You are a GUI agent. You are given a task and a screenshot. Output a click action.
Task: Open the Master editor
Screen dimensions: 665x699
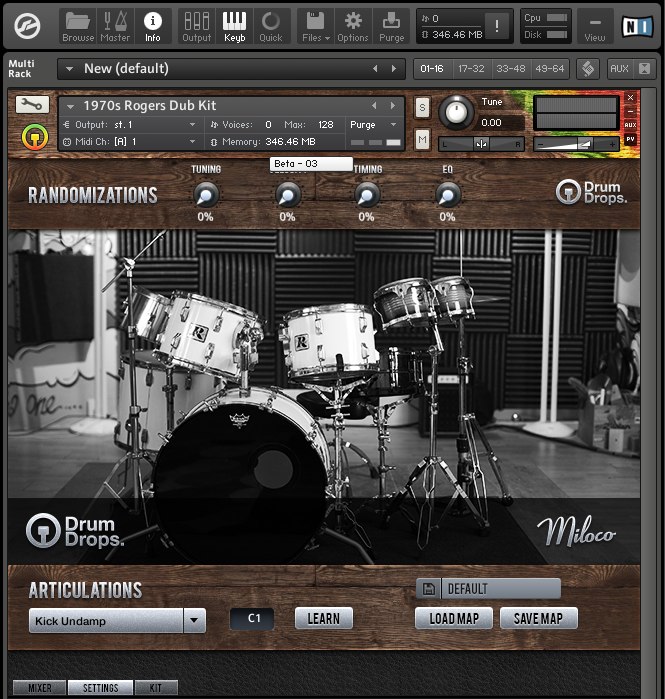click(x=115, y=27)
